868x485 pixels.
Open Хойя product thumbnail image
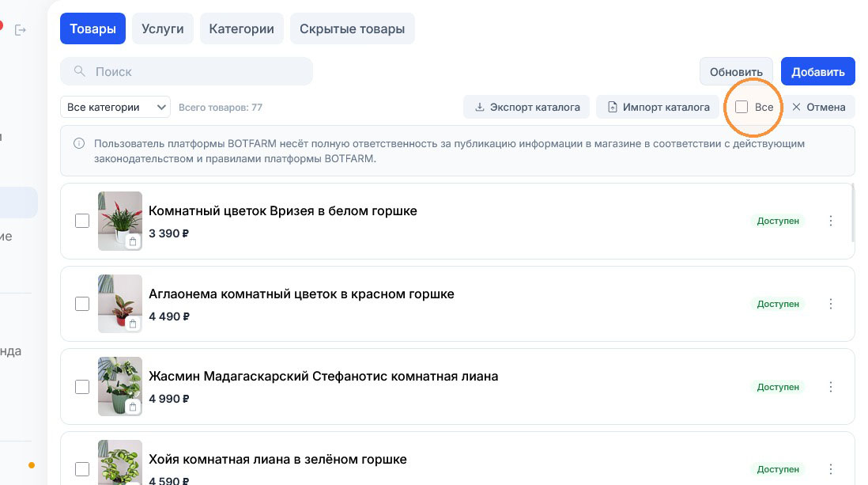[120, 462]
